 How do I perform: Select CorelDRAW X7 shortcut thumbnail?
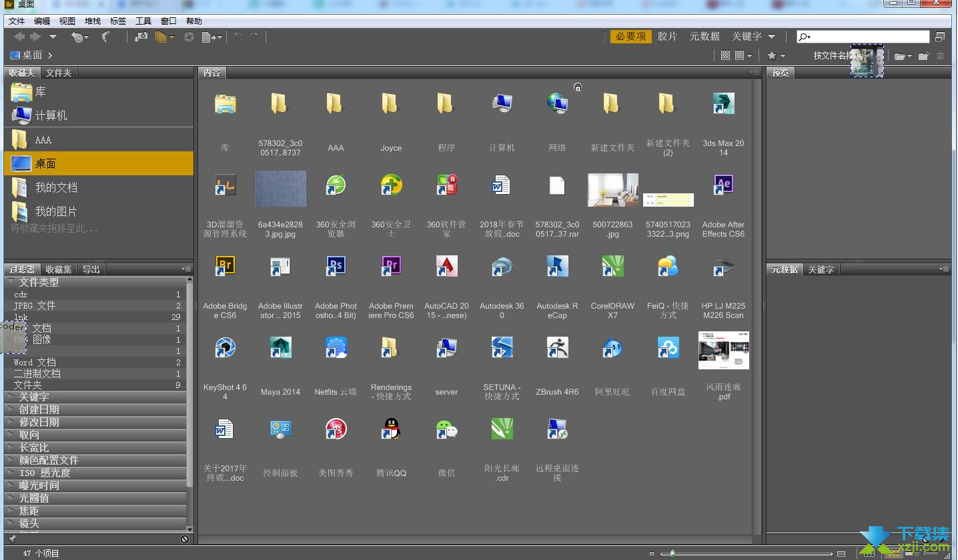(x=612, y=267)
